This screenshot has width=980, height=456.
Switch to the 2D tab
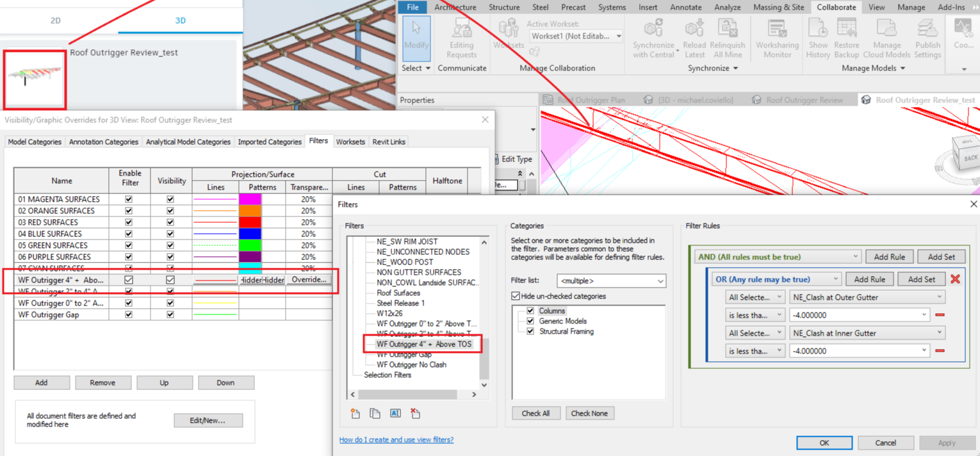pos(56,20)
